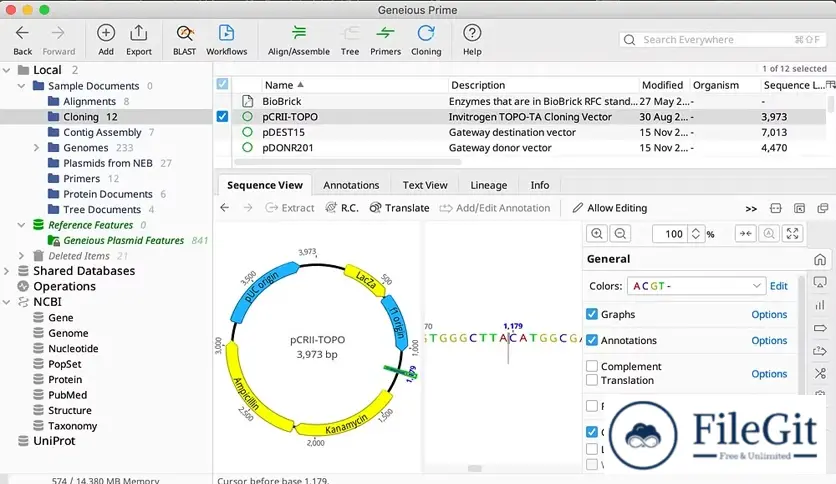Click the Translate button
The width and height of the screenshot is (836, 484).
399,208
